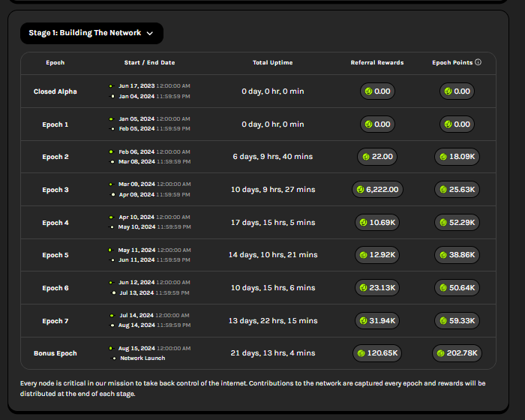Click the token icon beside 23.13K
525x420 pixels.
pos(363,288)
